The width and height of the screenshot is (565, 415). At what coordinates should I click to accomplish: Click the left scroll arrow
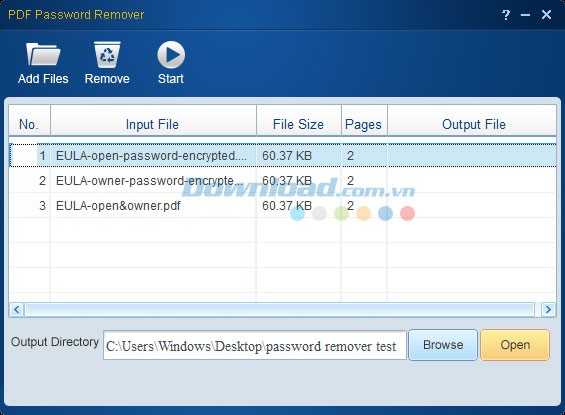pyautogui.click(x=16, y=309)
